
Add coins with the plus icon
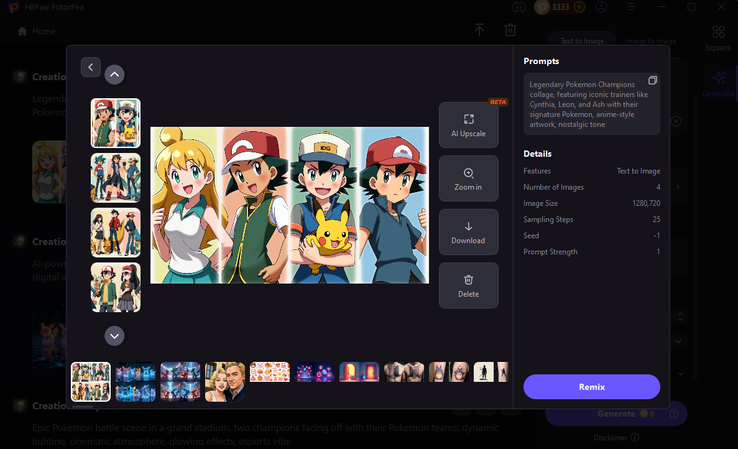[x=579, y=7]
